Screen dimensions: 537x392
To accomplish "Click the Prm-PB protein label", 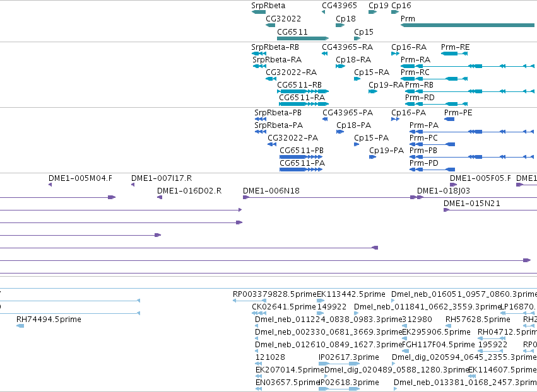I will click(x=423, y=151).
